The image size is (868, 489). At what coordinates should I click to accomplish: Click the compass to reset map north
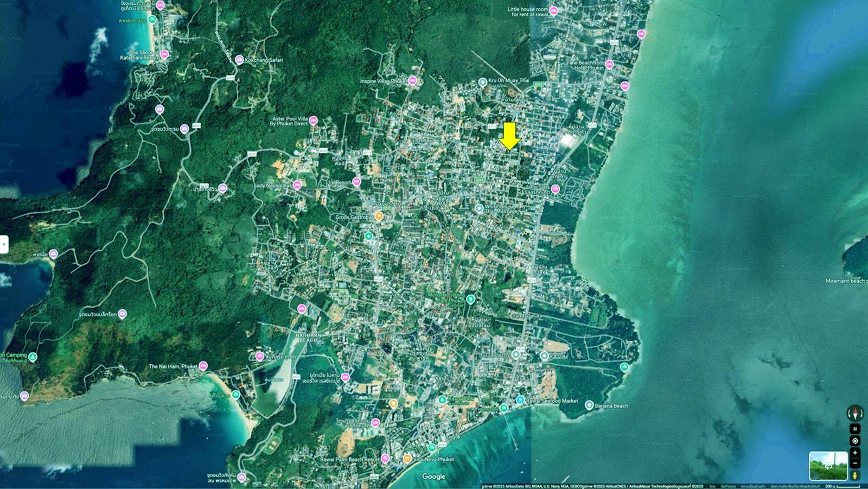[855, 414]
